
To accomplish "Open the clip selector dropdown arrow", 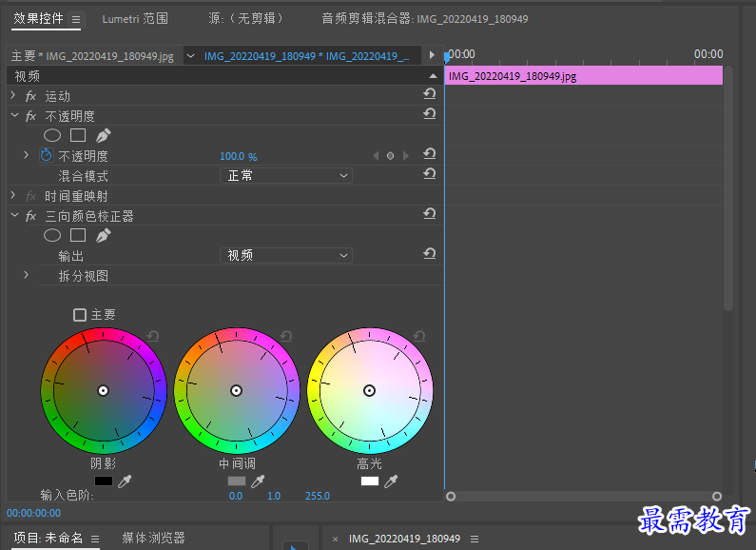I will (x=191, y=56).
